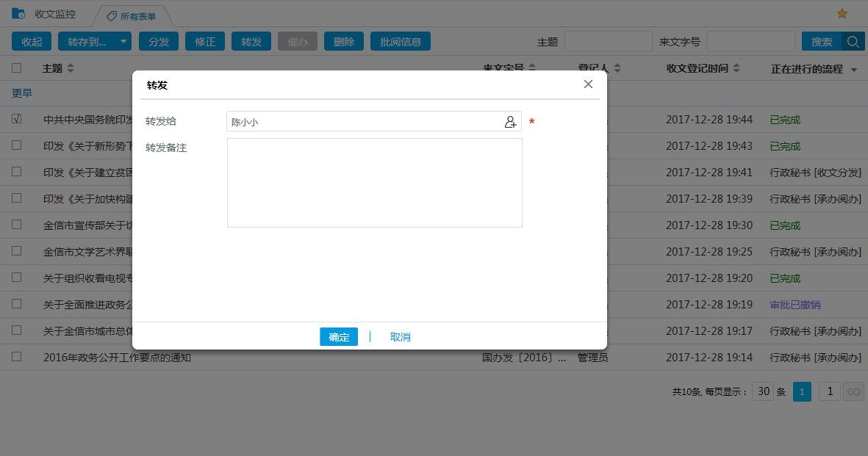Click sort arrows next to 主题 column
868x456 pixels.
pos(71,68)
